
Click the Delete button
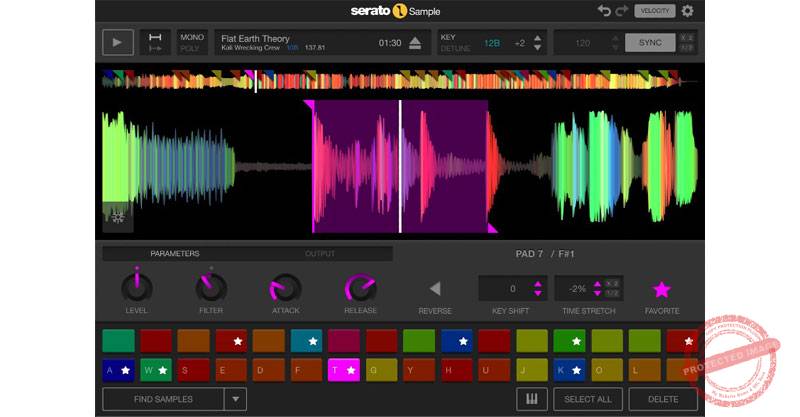(663, 399)
